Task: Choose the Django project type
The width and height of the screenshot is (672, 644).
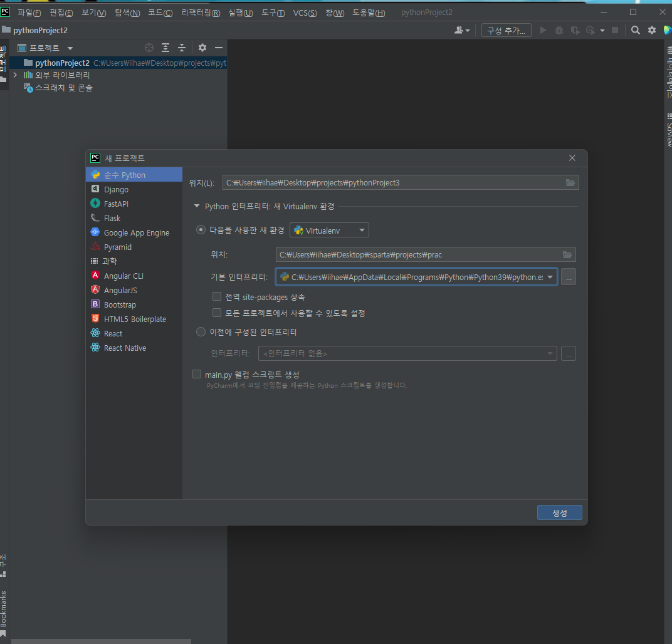Action: pyautogui.click(x=134, y=189)
